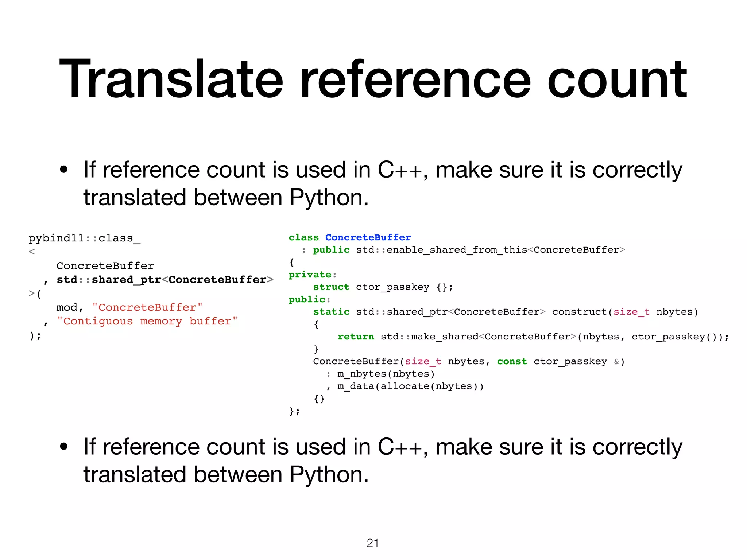This screenshot has height=560, width=747.
Task: Click bold 'std::shared_ptr<ConcreteBuffer>' in left code
Action: click(165, 280)
